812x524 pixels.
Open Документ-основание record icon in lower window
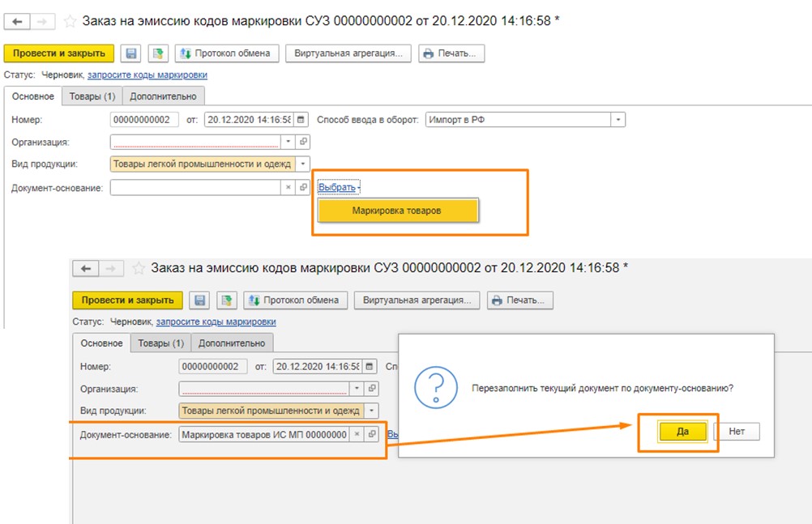(x=372, y=434)
